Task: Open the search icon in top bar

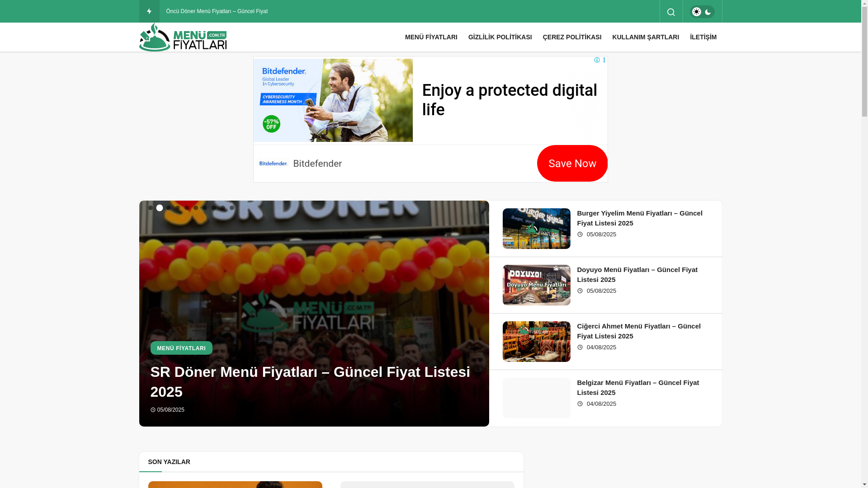Action: [671, 12]
